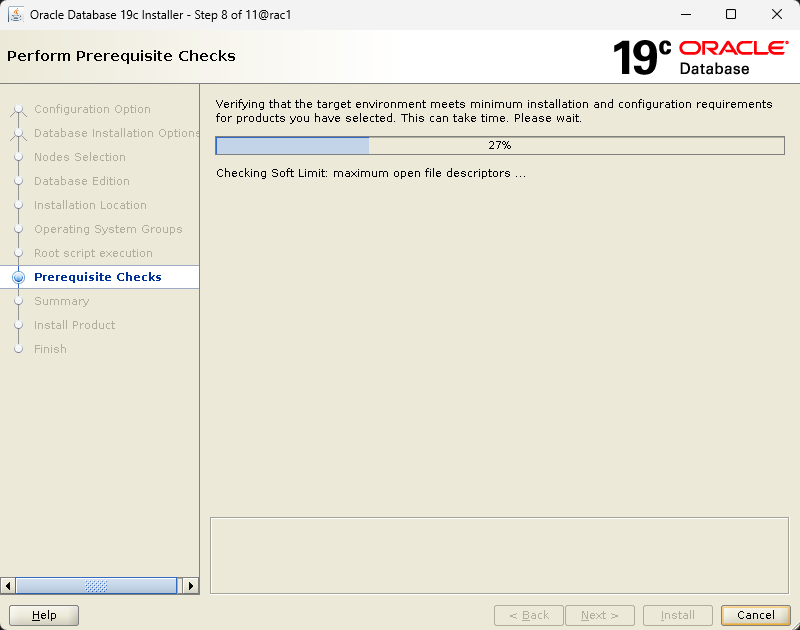Select the Summary step
800x630 pixels.
click(62, 301)
